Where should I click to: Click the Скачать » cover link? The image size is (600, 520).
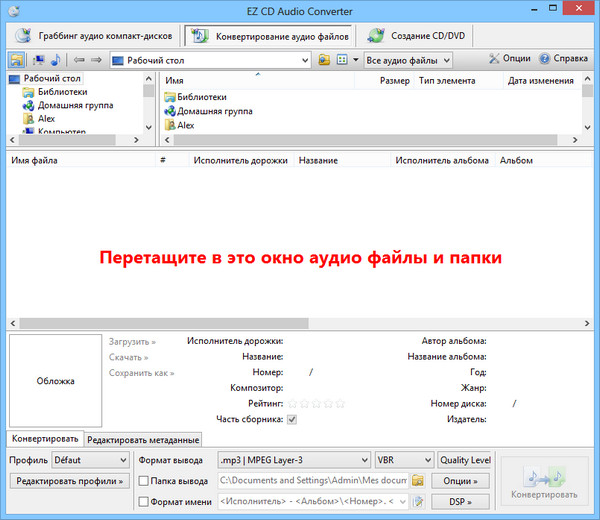click(x=128, y=357)
